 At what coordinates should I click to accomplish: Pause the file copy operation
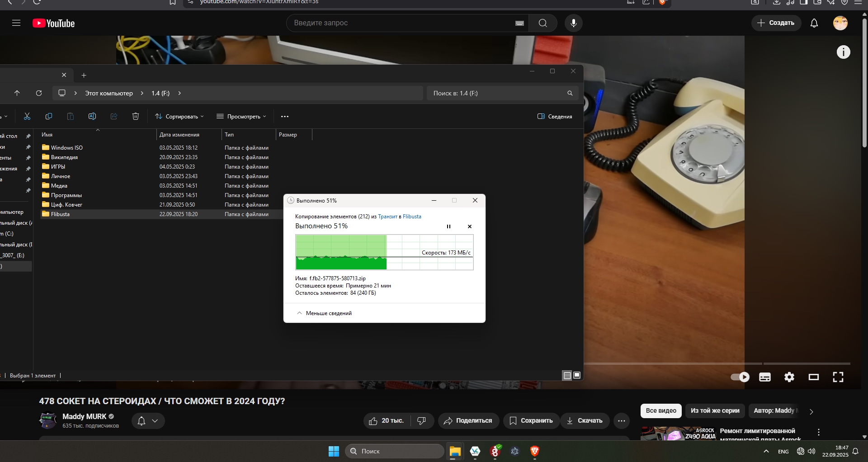(x=448, y=226)
